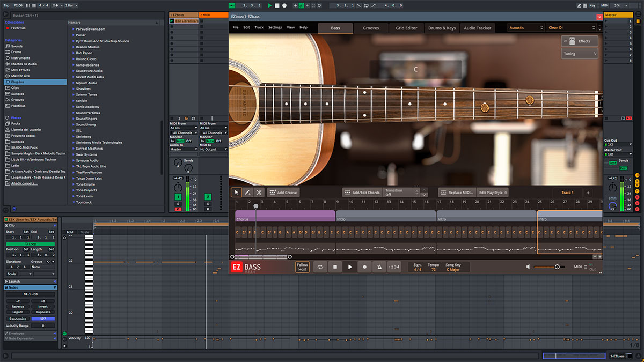Click the EZbass record button

365,267
